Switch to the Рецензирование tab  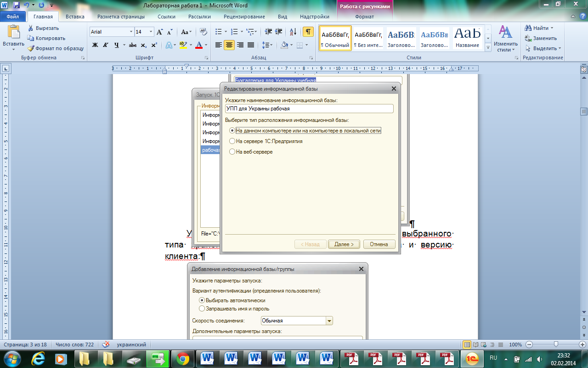244,17
